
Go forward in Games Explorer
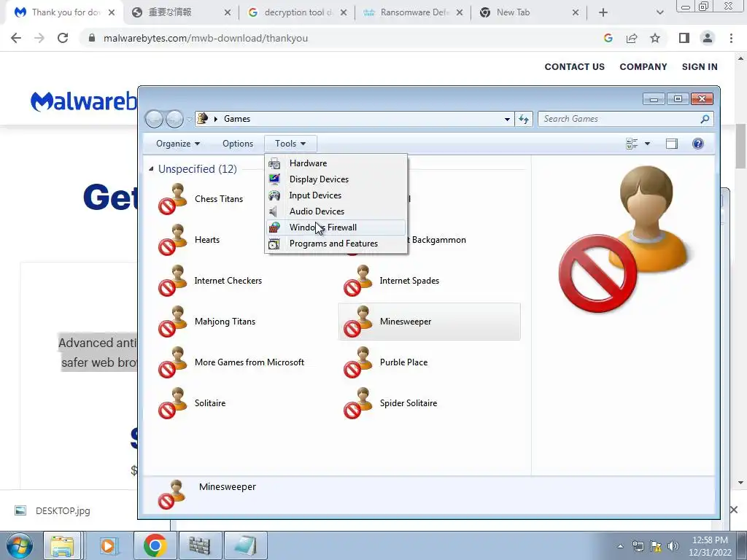click(174, 119)
